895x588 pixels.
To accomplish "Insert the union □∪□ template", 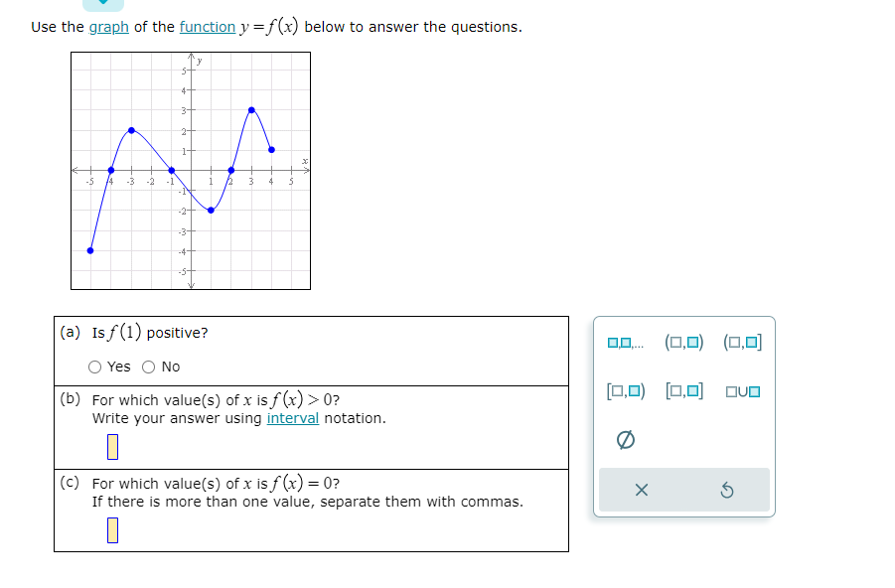I will click(x=741, y=391).
